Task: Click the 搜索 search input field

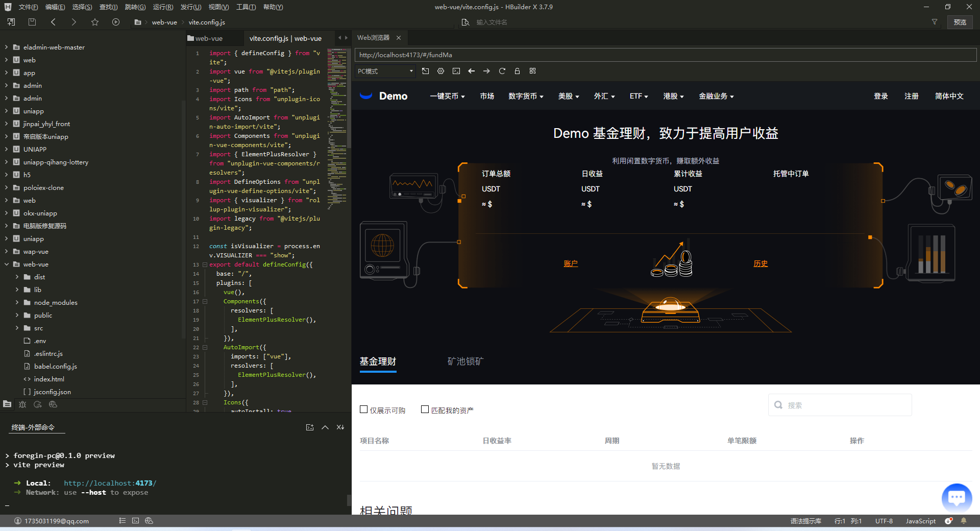Action: coord(840,405)
